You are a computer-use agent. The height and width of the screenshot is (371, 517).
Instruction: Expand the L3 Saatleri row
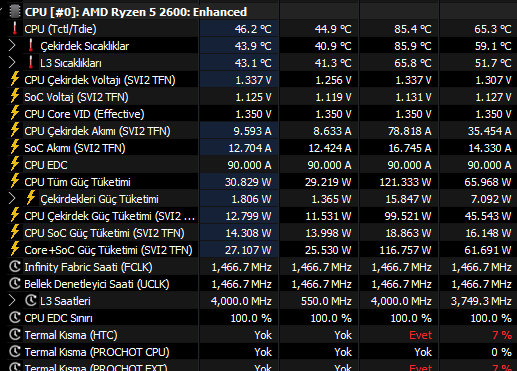[12, 301]
